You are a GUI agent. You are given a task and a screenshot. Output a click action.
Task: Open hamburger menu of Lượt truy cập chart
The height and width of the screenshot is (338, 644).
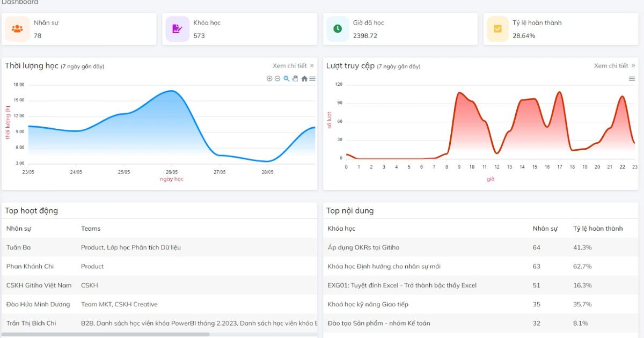632,79
